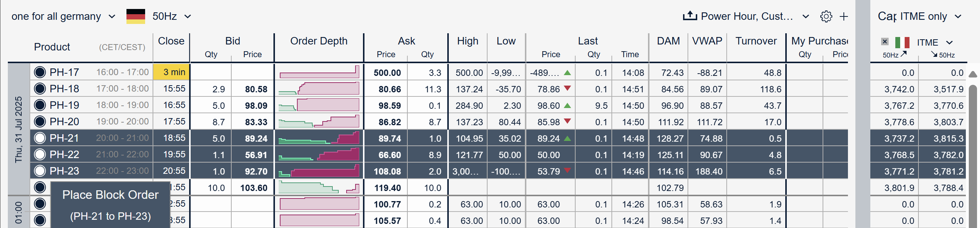Click the Product column header

pyautogui.click(x=52, y=47)
